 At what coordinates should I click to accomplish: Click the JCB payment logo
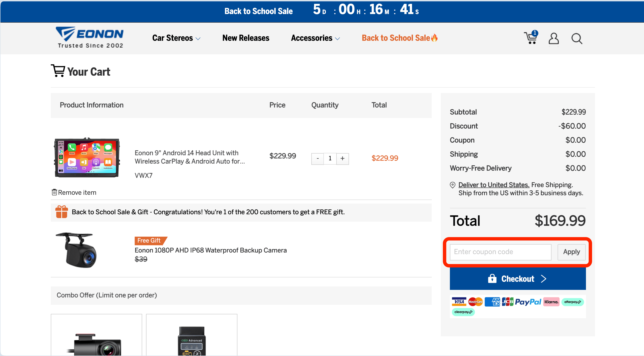(507, 302)
